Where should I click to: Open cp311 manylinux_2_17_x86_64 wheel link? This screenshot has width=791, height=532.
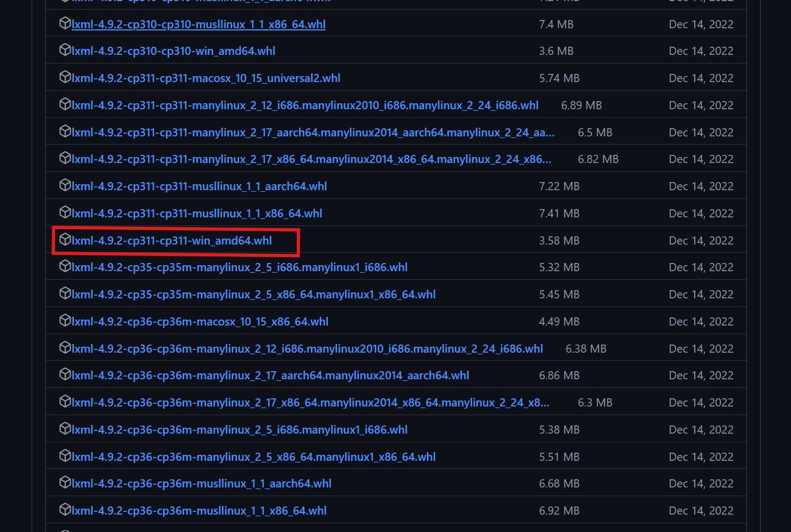pyautogui.click(x=312, y=159)
